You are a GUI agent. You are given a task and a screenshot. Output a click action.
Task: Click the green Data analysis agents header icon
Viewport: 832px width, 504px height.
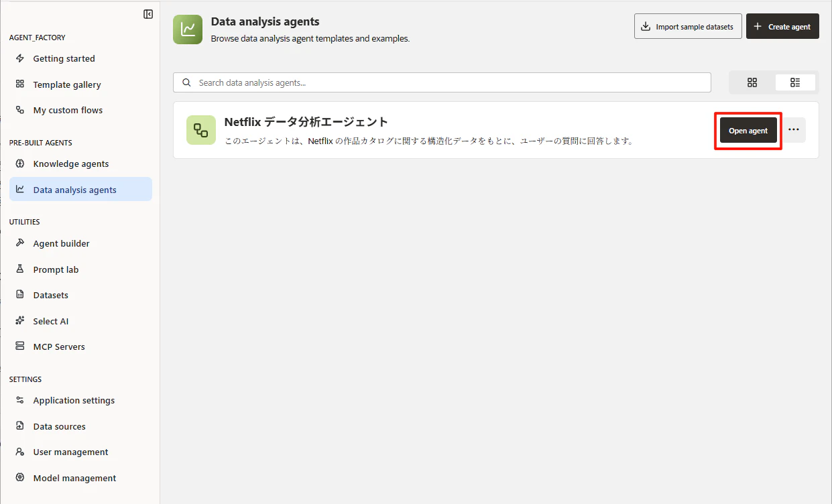188,29
